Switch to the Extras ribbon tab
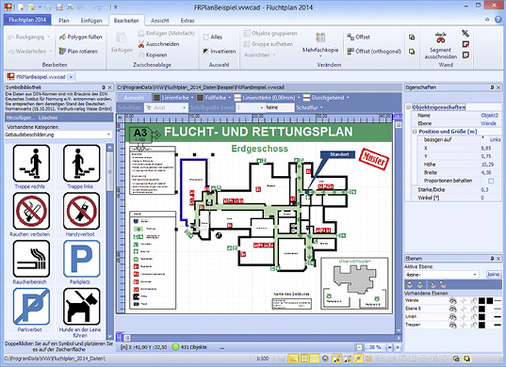This screenshot has height=367, width=506. pyautogui.click(x=187, y=20)
